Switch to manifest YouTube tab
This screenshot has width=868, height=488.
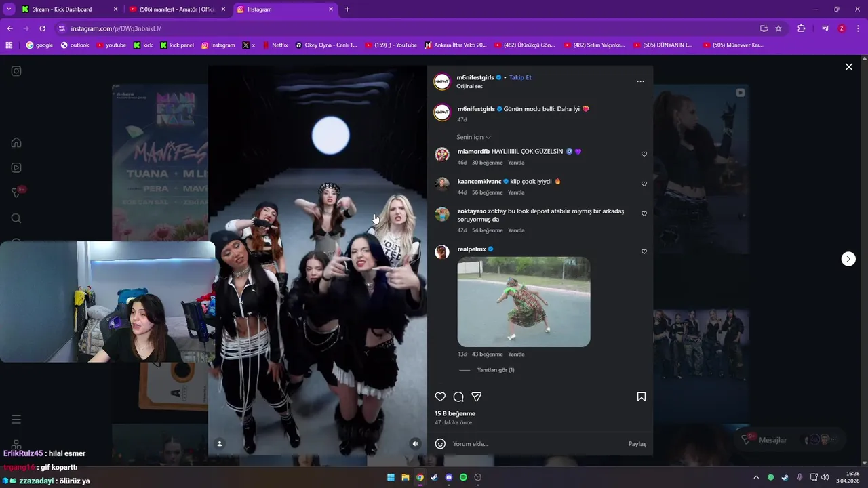click(x=177, y=9)
